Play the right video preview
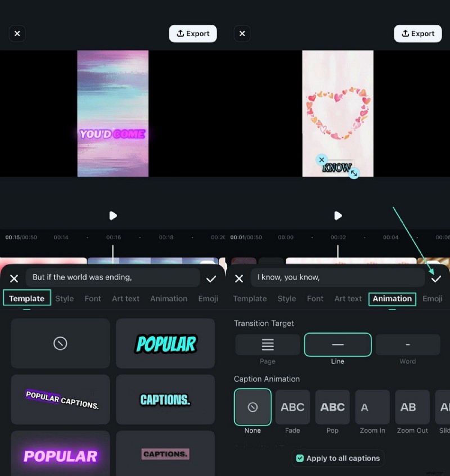 [x=337, y=215]
